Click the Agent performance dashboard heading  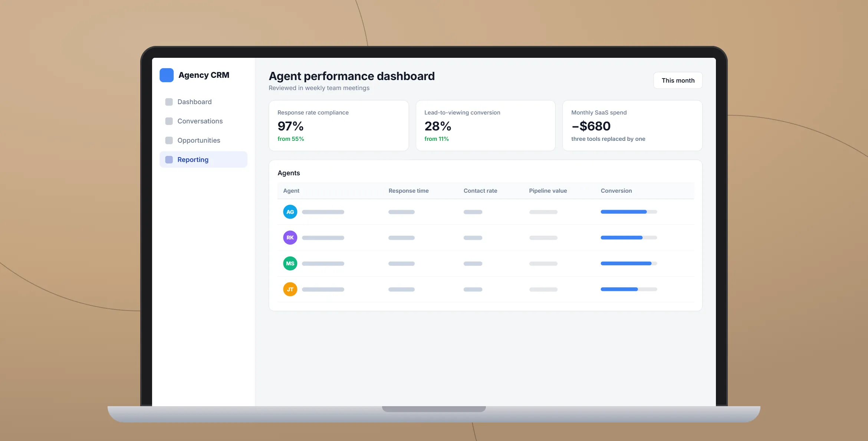tap(352, 76)
